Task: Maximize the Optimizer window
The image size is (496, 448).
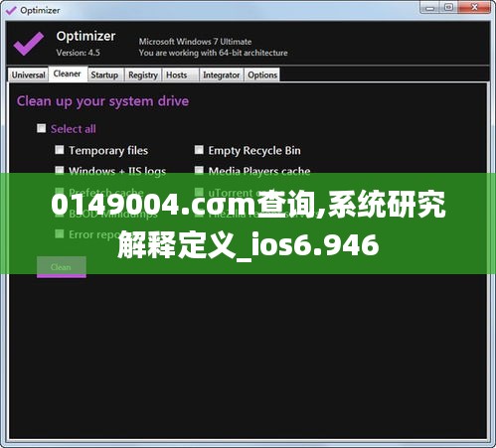Action: pyautogui.click(x=448, y=8)
